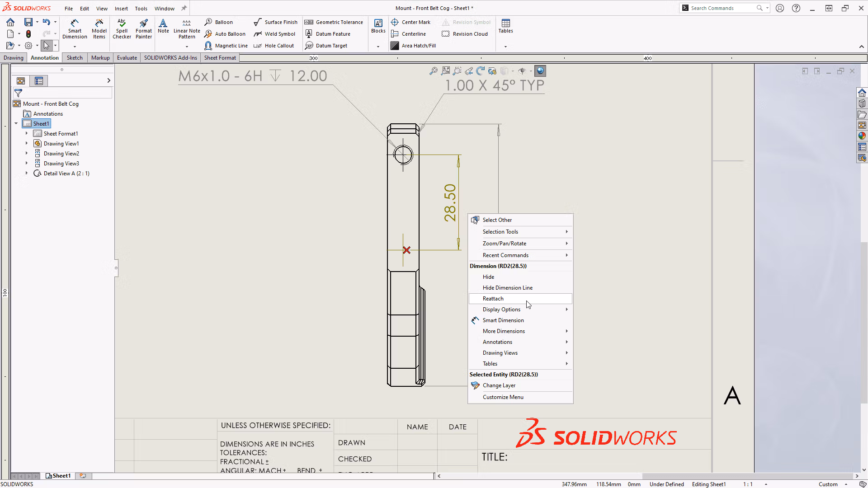868x488 pixels.
Task: Insert a Note annotation
Action: [x=163, y=26]
